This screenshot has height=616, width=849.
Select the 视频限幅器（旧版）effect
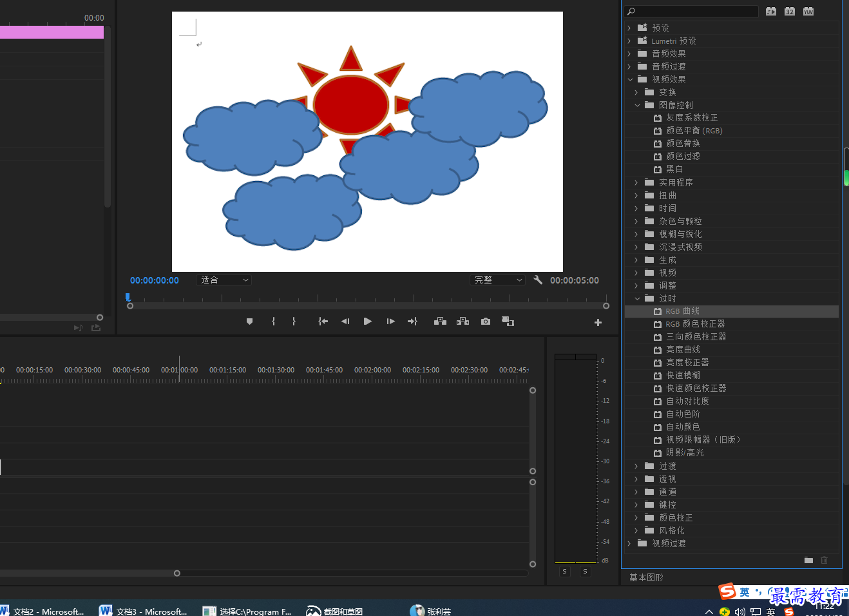703,440
